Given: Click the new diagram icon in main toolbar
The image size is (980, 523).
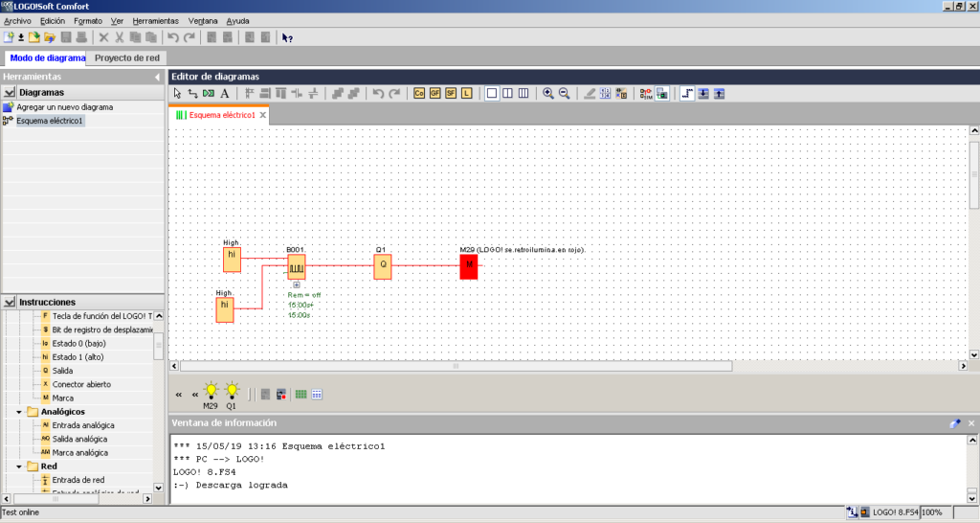Looking at the screenshot, I should 9,37.
